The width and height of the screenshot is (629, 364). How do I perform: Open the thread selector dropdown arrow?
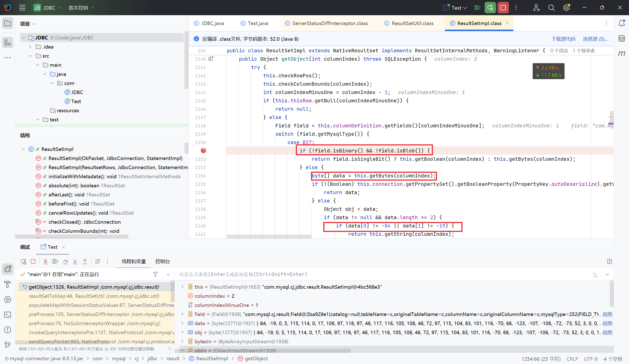[168, 274]
